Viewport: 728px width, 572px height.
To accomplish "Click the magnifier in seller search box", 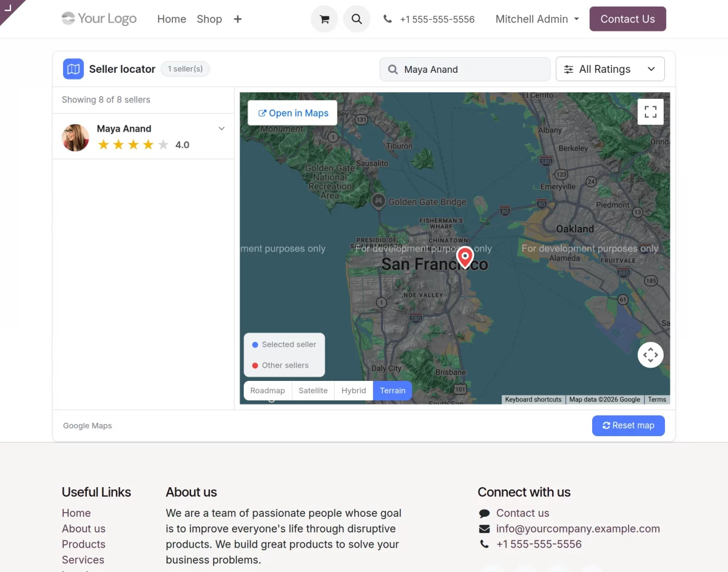I will pyautogui.click(x=393, y=70).
